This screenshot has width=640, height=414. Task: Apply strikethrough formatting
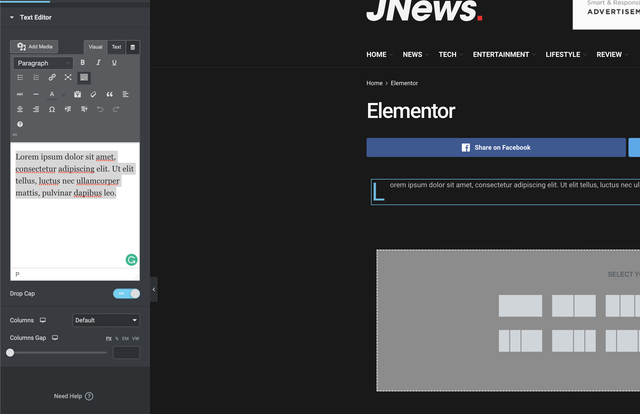pyautogui.click(x=20, y=94)
